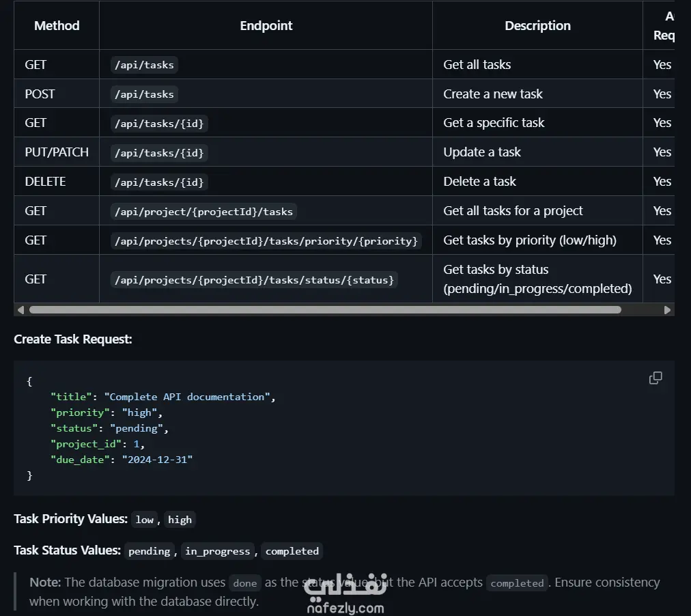Click the horizontal scrollbar thumb under table
Image resolution: width=691 pixels, height=616 pixels.
point(325,310)
